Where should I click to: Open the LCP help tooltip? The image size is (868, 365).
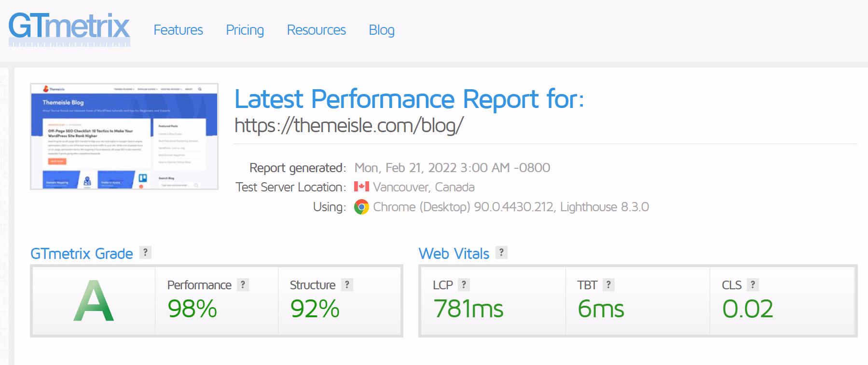pos(464,284)
